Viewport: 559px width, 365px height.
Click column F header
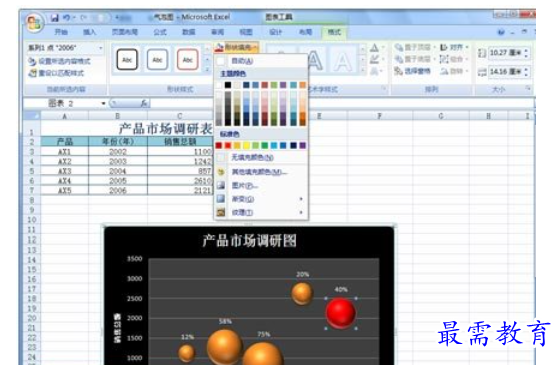click(x=380, y=115)
